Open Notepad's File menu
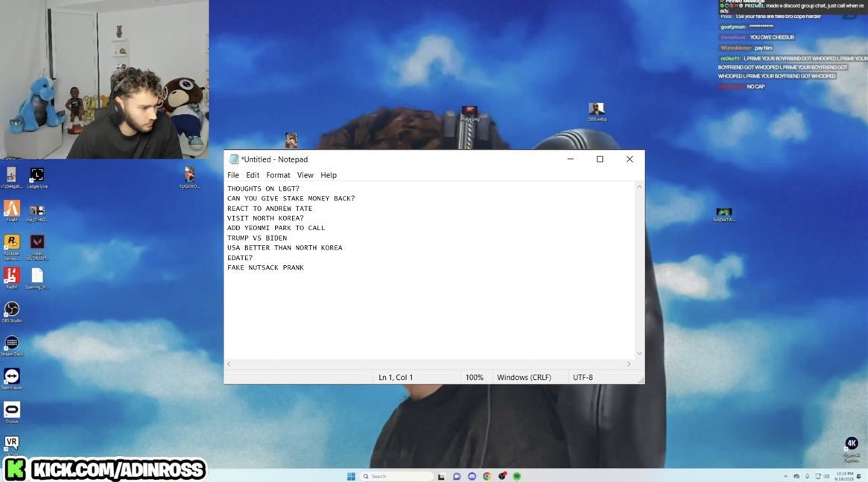 click(233, 175)
